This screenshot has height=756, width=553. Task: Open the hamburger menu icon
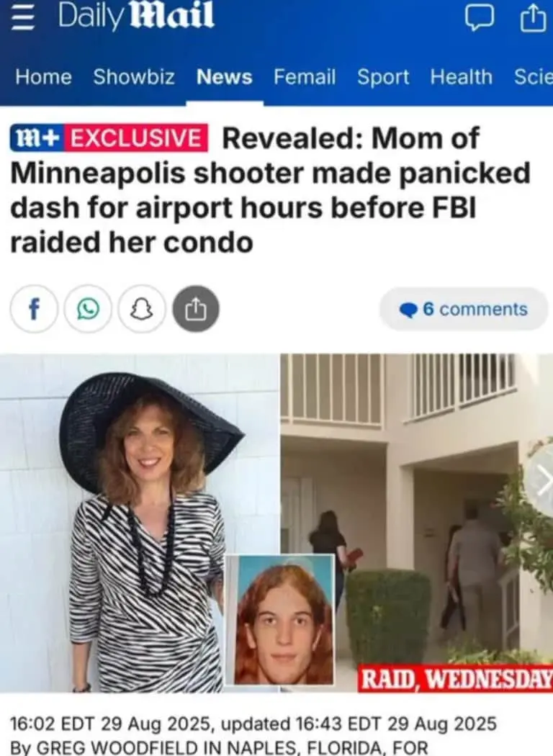pyautogui.click(x=22, y=18)
